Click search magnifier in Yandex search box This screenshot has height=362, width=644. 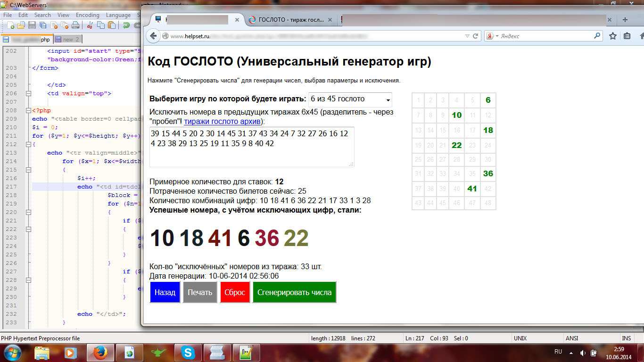pyautogui.click(x=597, y=35)
